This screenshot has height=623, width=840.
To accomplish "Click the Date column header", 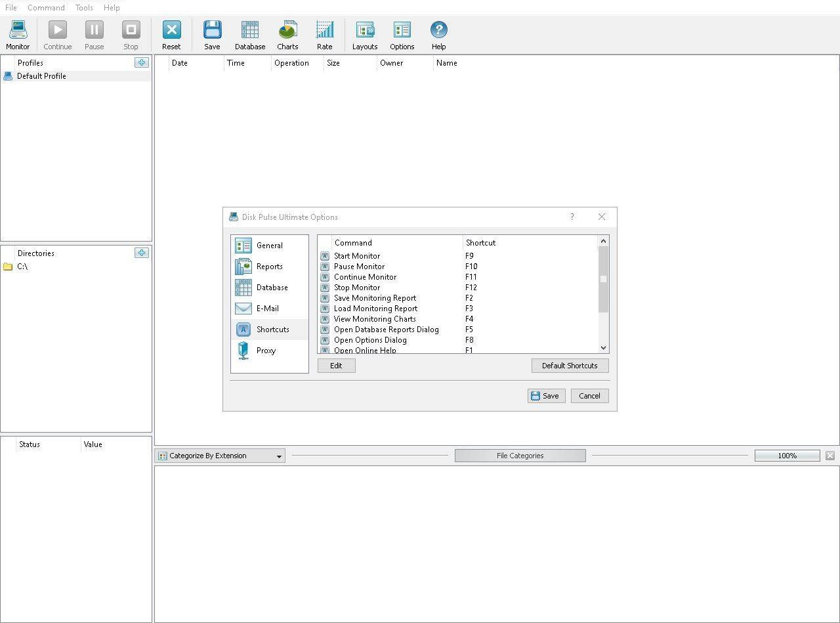I will pyautogui.click(x=196, y=63).
